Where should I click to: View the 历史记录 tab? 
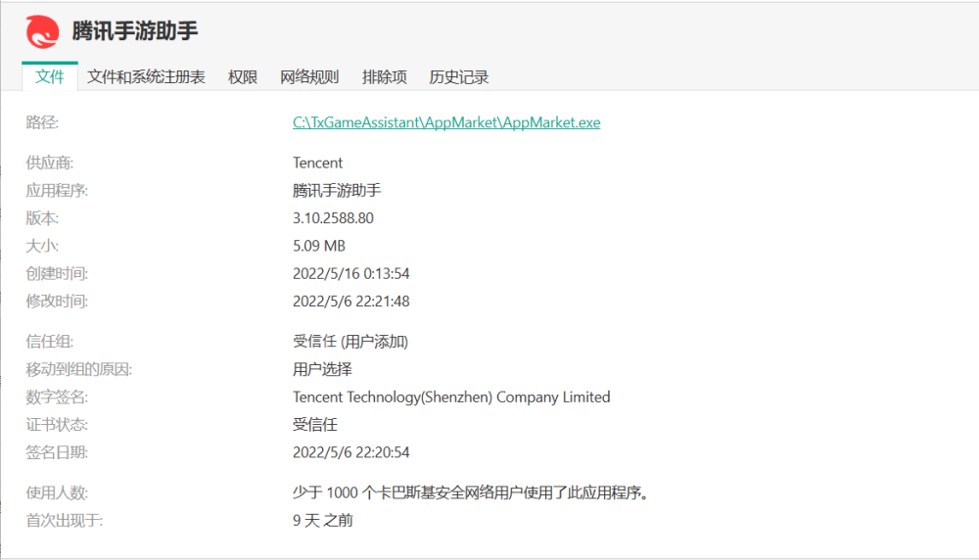(459, 76)
